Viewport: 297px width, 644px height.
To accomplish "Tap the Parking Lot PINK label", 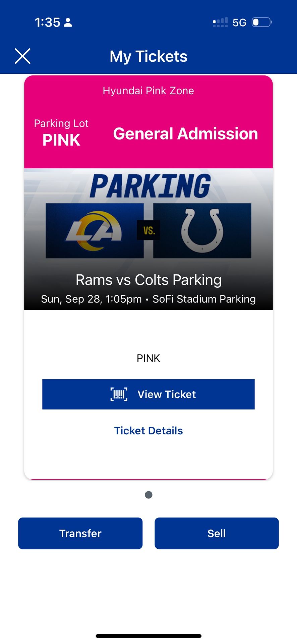I will pyautogui.click(x=61, y=133).
